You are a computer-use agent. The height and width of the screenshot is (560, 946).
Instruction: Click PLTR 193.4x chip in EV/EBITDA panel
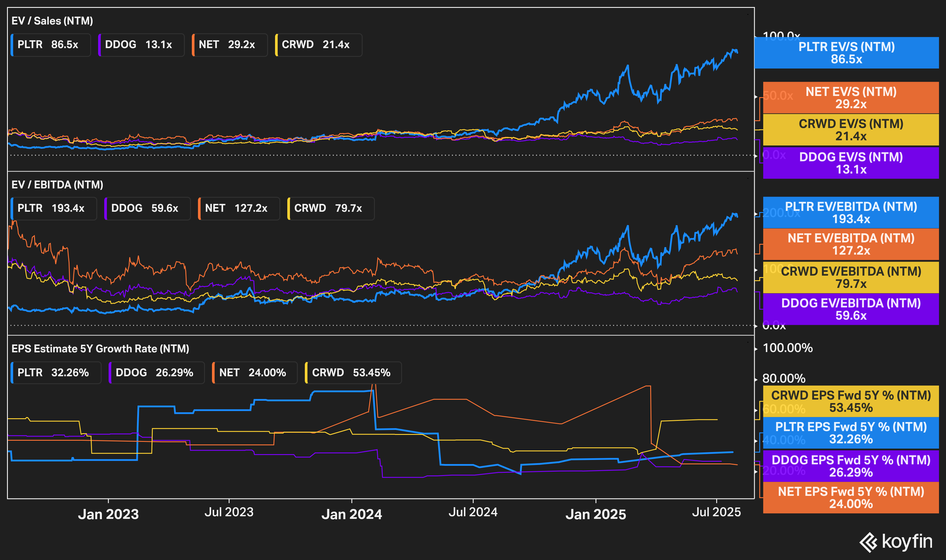click(x=54, y=208)
